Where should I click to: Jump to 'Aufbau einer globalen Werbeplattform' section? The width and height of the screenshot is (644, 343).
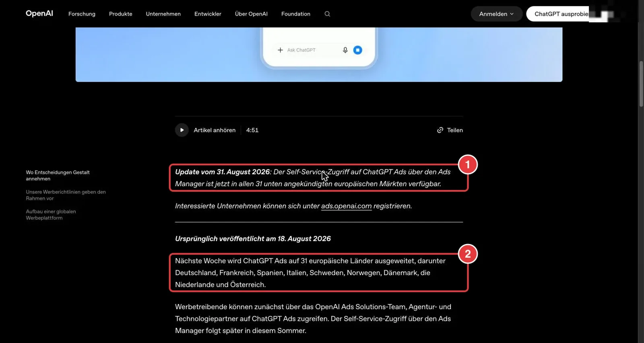pos(51,214)
